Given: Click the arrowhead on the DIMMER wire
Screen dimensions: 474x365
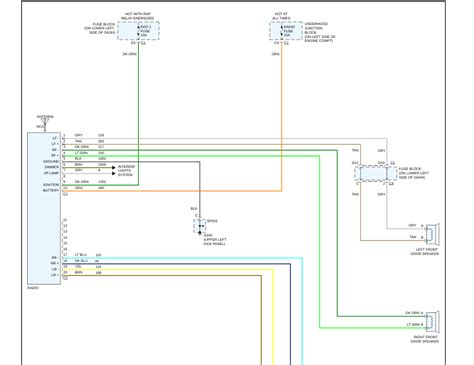Looking at the screenshot, I should pos(114,167).
